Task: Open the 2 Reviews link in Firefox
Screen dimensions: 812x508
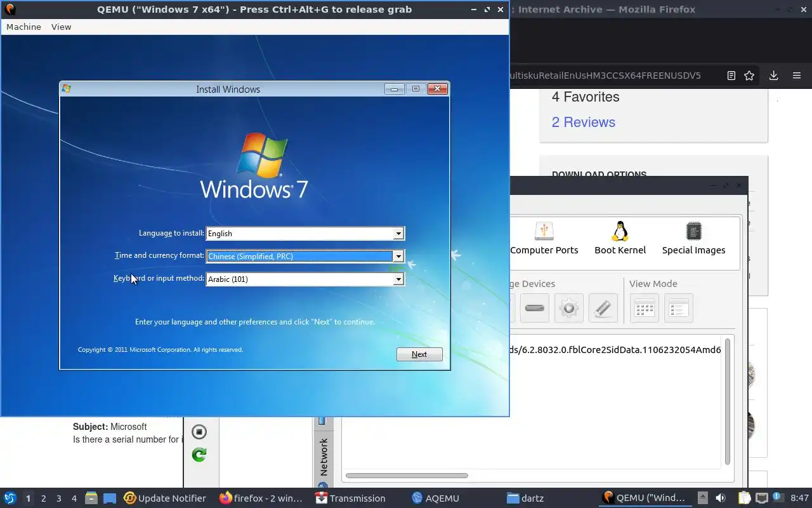Action: coord(584,122)
